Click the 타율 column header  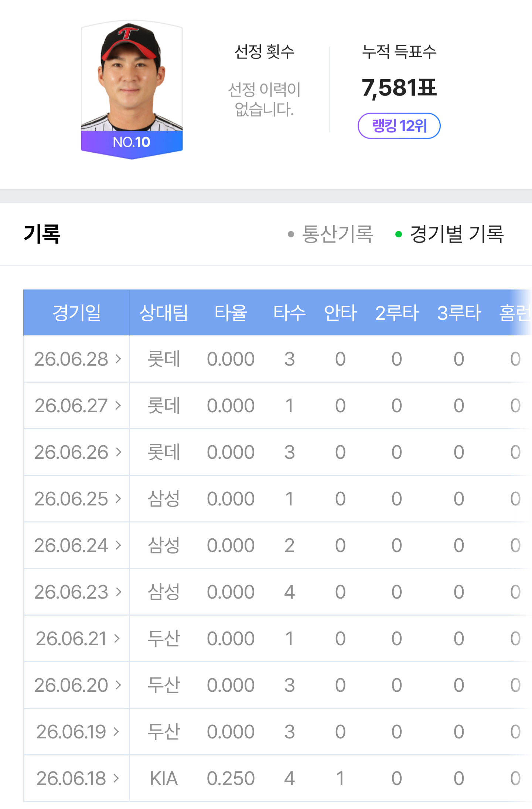tap(231, 313)
